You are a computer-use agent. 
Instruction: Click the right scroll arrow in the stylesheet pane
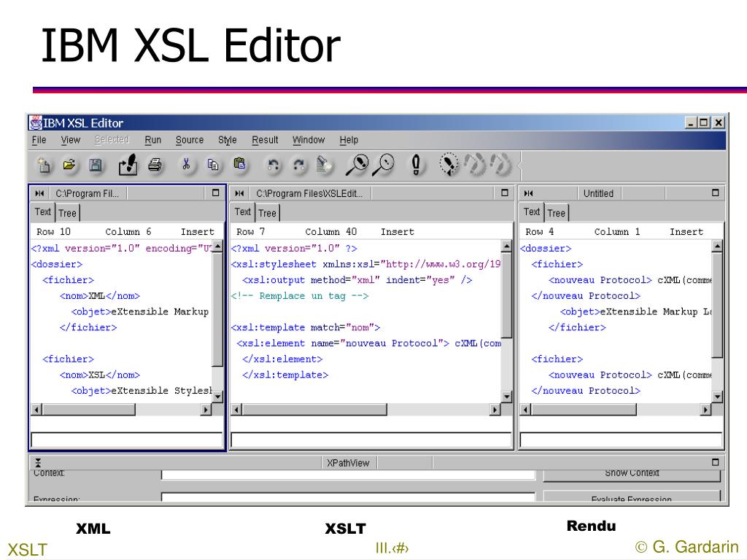pos(495,409)
